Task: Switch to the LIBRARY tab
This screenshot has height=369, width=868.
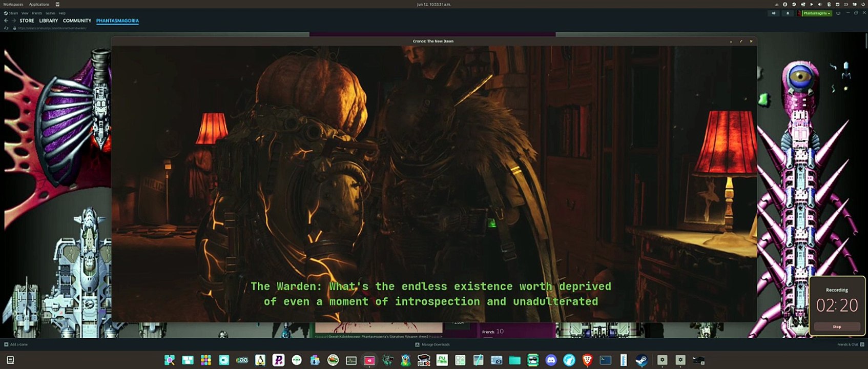Action: 49,21
